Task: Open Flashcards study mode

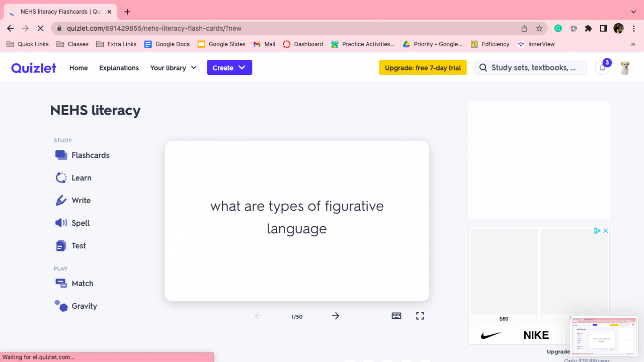Action: point(83,155)
